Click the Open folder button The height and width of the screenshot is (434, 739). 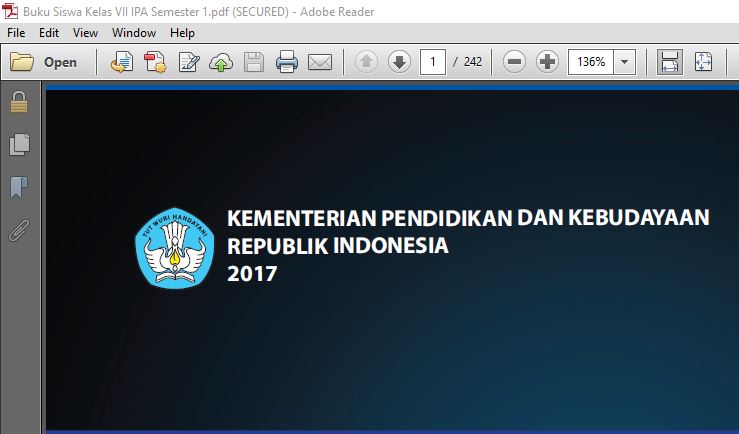[43, 62]
